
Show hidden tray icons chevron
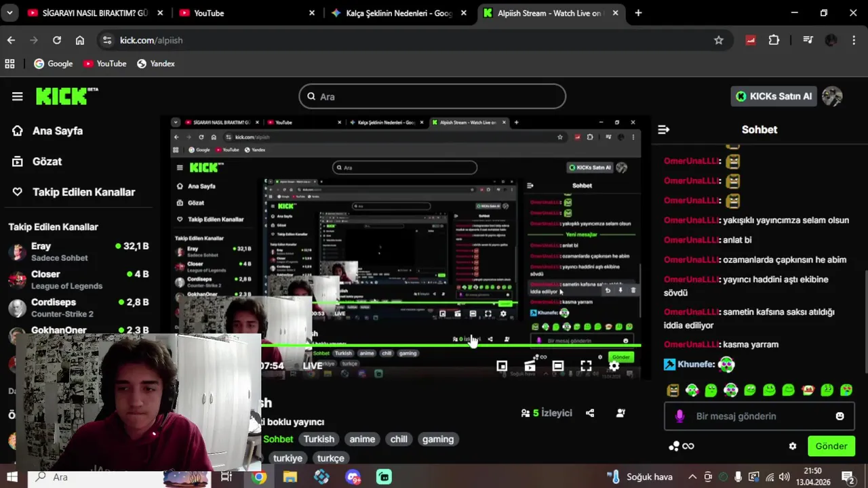coord(692,477)
